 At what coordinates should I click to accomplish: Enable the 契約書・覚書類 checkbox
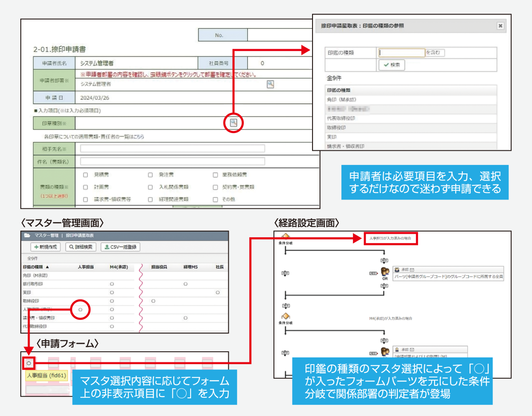point(215,187)
